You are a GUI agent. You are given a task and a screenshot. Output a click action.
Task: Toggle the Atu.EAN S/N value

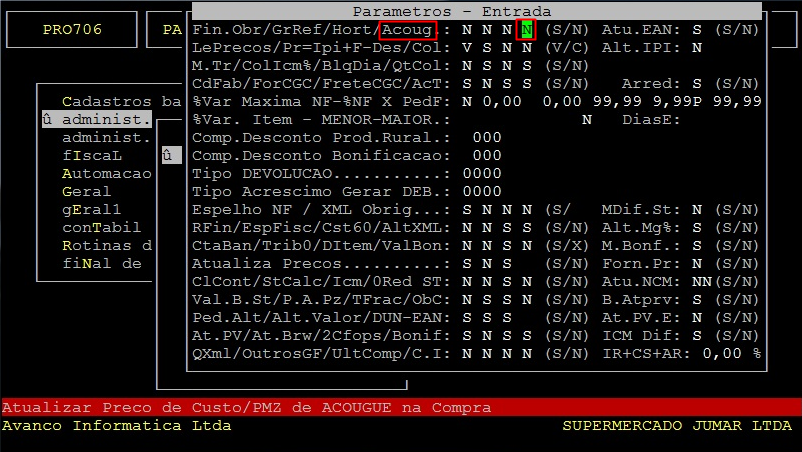(x=696, y=30)
